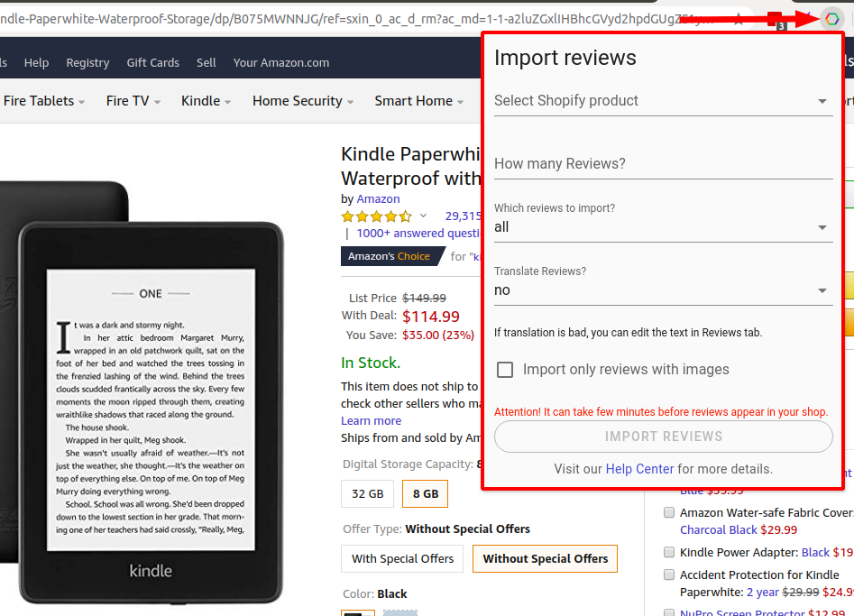Open Help in Amazon top navigation
This screenshot has width=854, height=616.
[36, 62]
